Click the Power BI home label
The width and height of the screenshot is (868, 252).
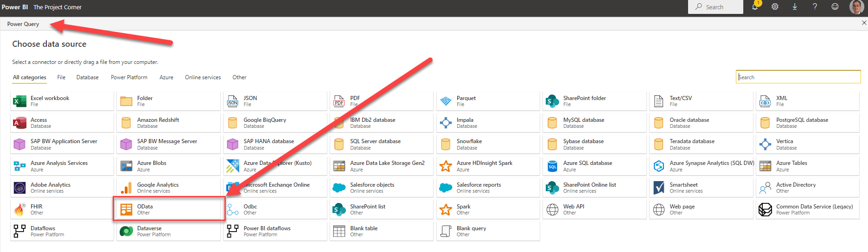click(x=15, y=7)
